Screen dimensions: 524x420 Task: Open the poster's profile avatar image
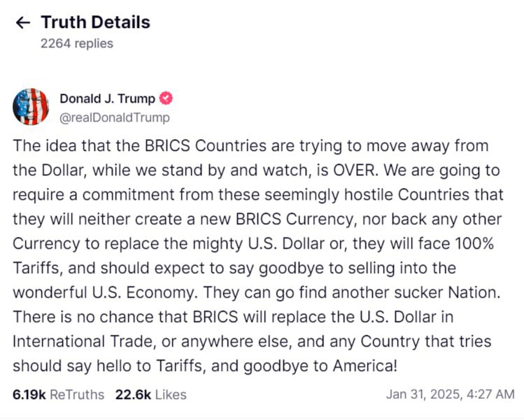pyautogui.click(x=31, y=106)
